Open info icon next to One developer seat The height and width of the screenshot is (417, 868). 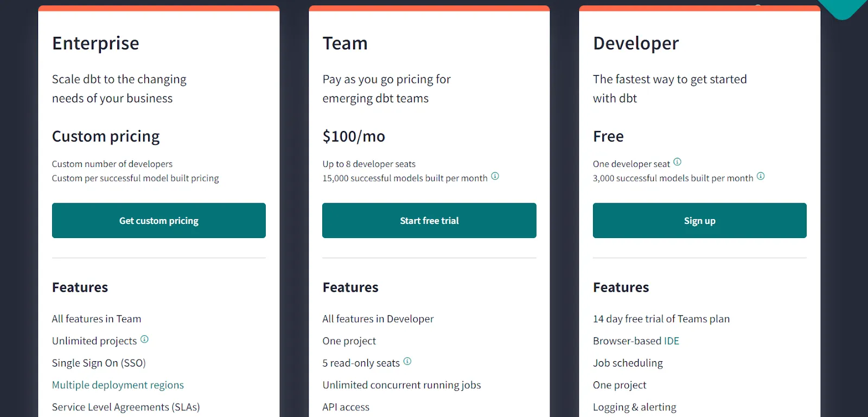tap(677, 162)
